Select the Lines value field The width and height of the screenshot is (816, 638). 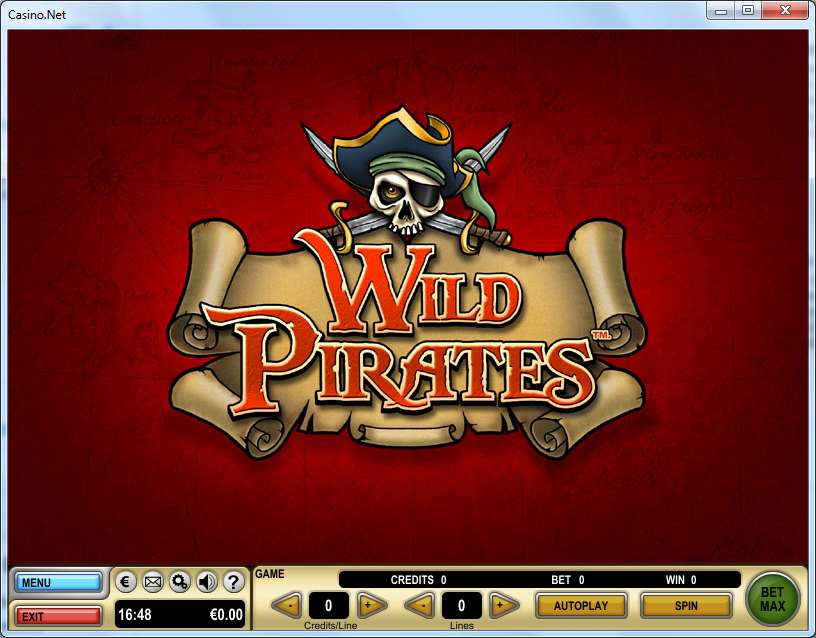(461, 605)
